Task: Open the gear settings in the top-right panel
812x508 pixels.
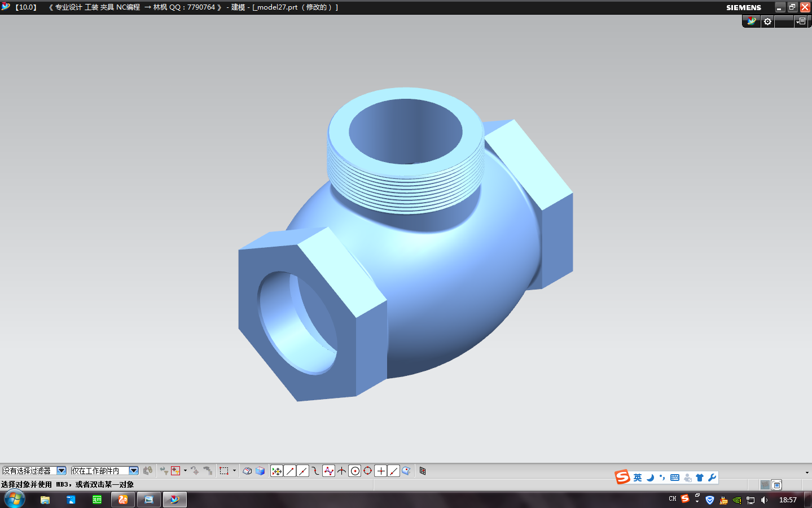Action: (767, 21)
